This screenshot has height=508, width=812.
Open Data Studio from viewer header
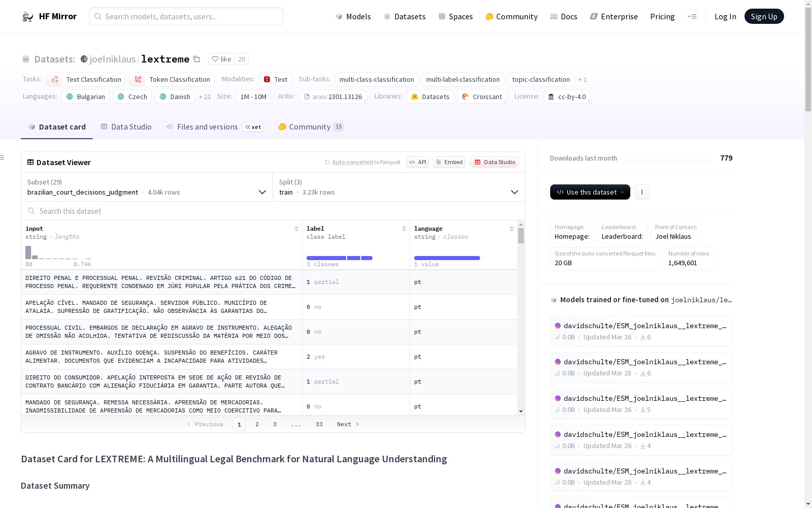[x=494, y=162]
